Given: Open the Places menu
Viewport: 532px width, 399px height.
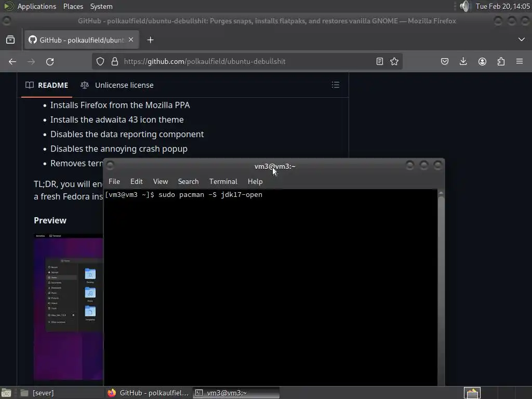Looking at the screenshot, I should pos(73,6).
